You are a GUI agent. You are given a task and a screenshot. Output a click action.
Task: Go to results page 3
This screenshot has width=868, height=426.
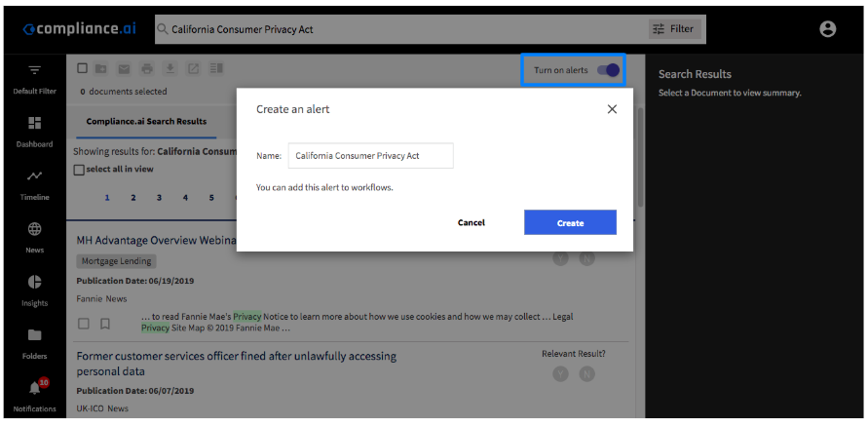click(159, 198)
